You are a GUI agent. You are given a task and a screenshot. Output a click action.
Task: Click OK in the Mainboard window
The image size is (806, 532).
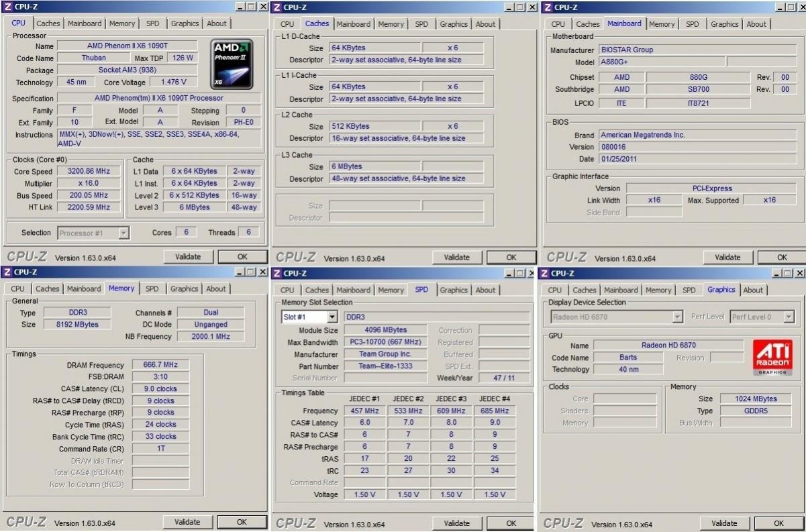click(x=782, y=257)
